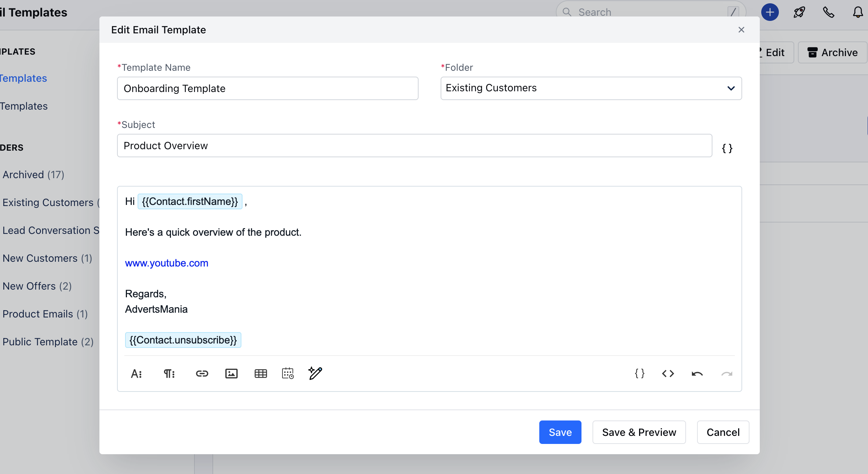The height and width of the screenshot is (474, 868).
Task: Insert placeholder via editor toolbar braces
Action: (639, 374)
